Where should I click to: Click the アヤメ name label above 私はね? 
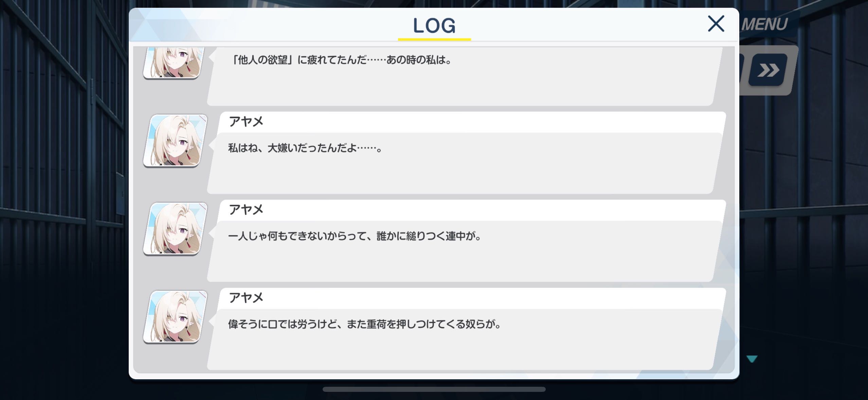[246, 121]
